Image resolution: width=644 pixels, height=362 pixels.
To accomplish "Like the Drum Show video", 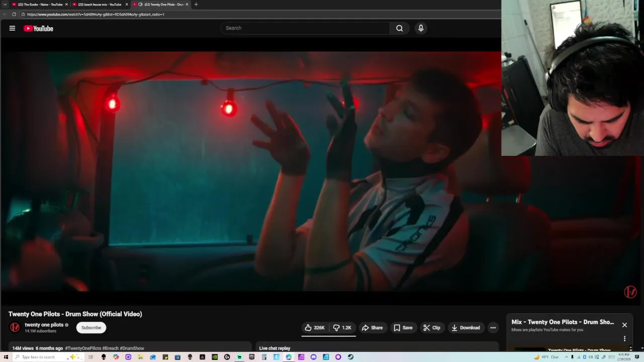I will tap(315, 328).
